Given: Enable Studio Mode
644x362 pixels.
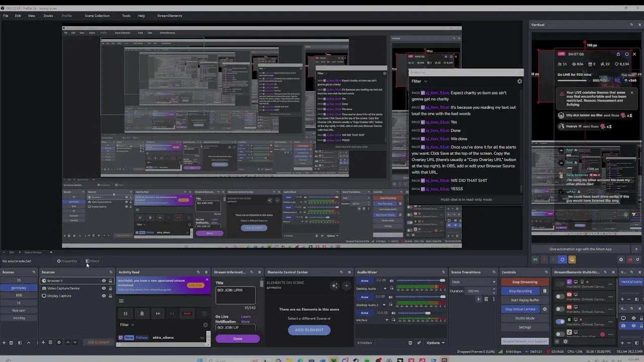Looking at the screenshot, I should (x=525, y=318).
